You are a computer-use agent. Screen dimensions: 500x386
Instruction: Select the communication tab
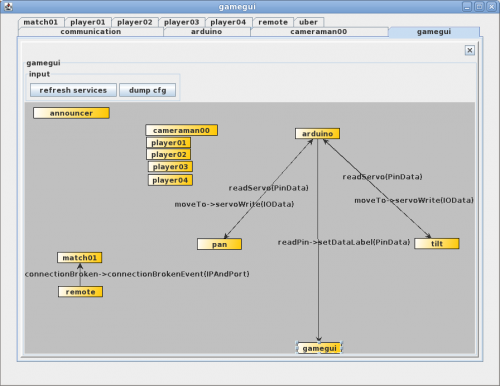tap(91, 32)
